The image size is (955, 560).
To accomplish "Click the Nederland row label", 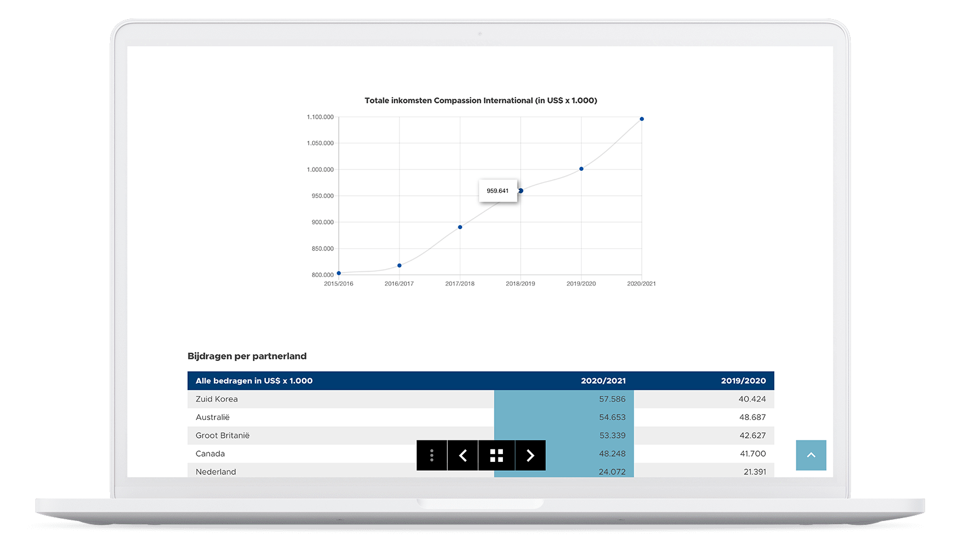I will coord(216,471).
